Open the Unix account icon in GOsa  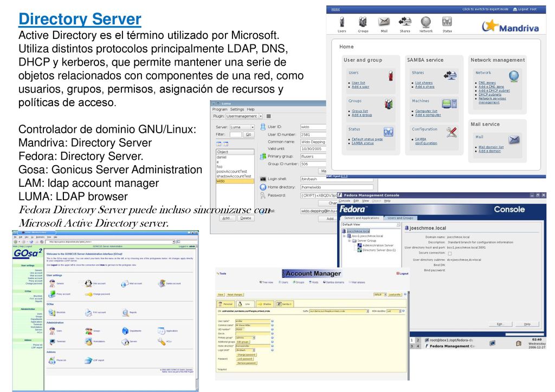(88, 283)
